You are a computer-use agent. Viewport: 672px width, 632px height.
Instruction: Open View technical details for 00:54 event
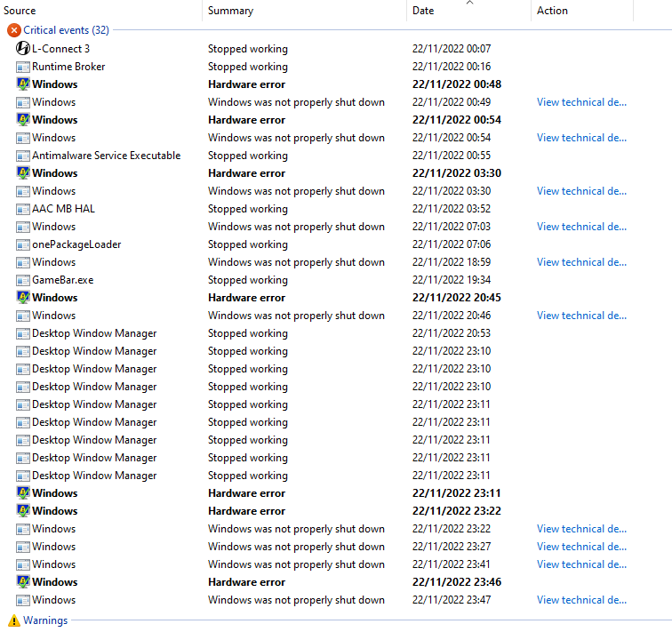point(581,138)
